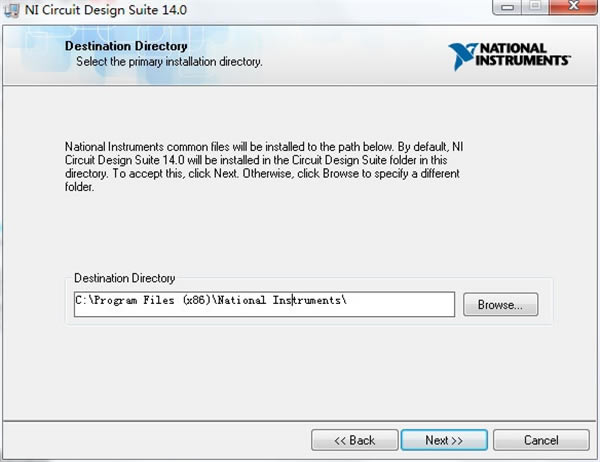
Task: Go to previous step with << Back
Action: (354, 440)
